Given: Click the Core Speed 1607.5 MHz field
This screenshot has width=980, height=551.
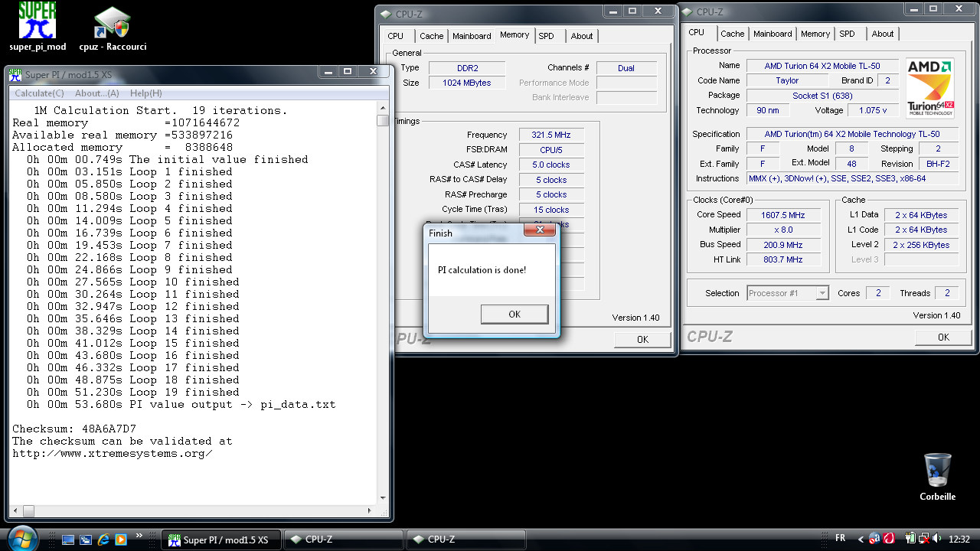Looking at the screenshot, I should (784, 215).
